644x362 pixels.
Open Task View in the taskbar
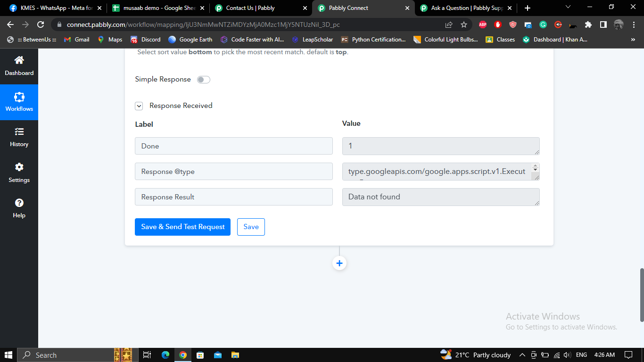147,355
